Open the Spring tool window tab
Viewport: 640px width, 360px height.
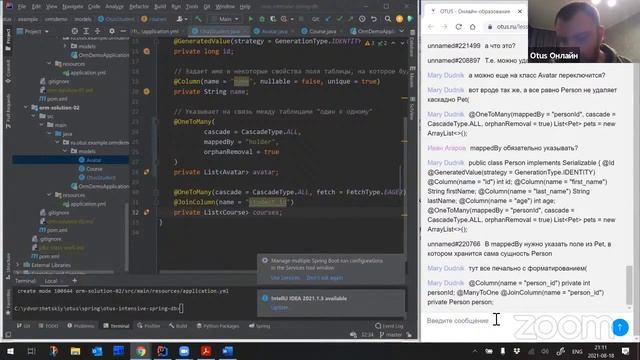[260, 326]
